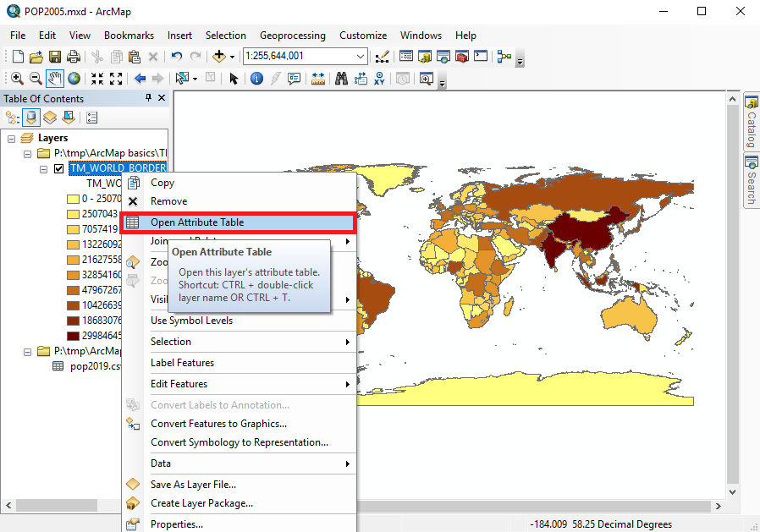Click the Add Data button icon
Screen dimensions: 760x532
click(220, 57)
